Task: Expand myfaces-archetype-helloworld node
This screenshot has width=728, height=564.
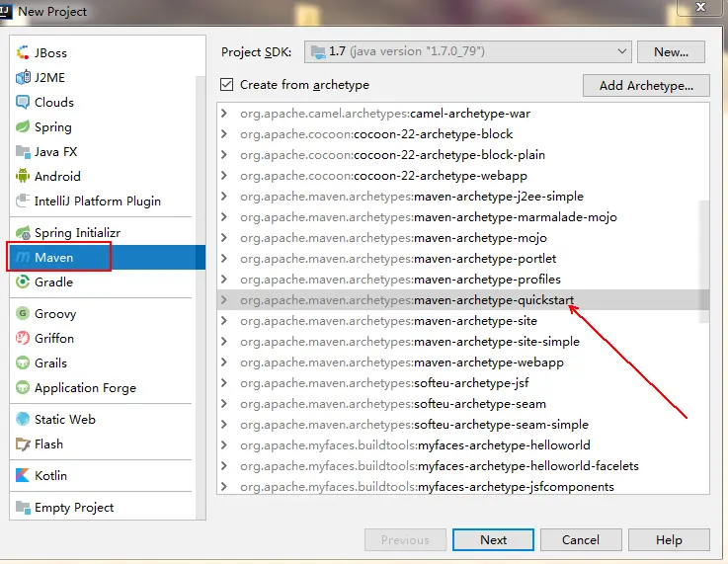Action: coord(224,444)
